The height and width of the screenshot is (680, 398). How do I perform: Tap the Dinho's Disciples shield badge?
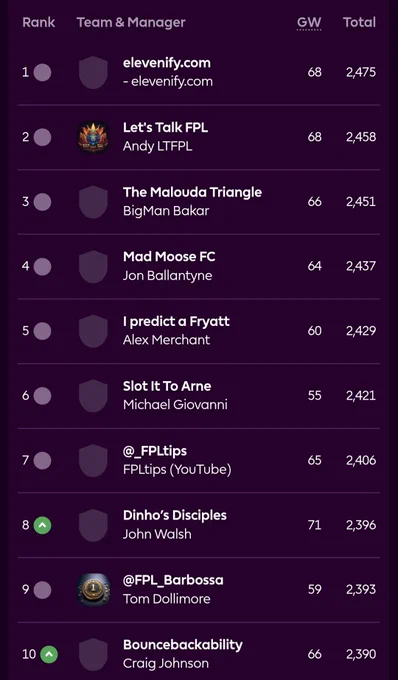pyautogui.click(x=93, y=525)
